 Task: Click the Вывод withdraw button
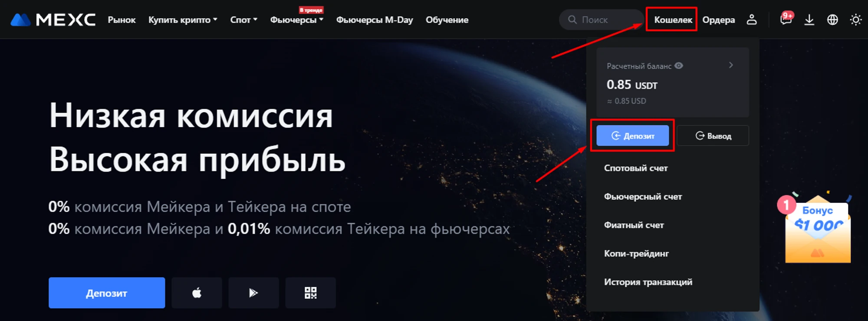click(713, 136)
